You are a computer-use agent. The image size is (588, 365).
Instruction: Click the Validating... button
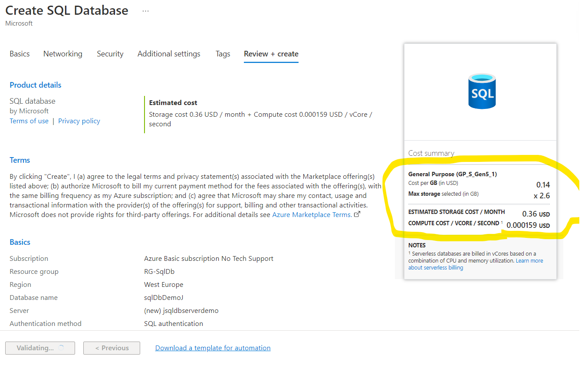click(x=40, y=348)
